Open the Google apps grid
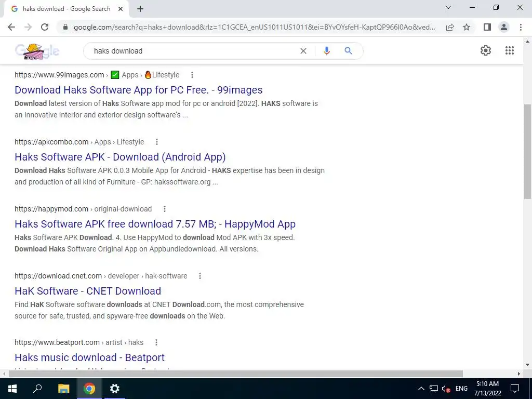 (x=510, y=50)
